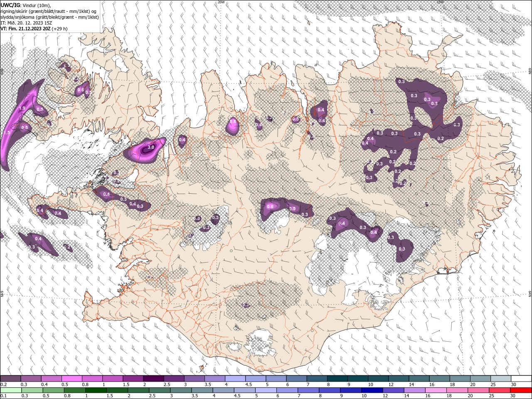The height and width of the screenshot is (399, 532).
Task: Click the 'slydda/snjókoma (grátt/bleikt/grænt - mm/1klst)' line
Action: click(49, 17)
